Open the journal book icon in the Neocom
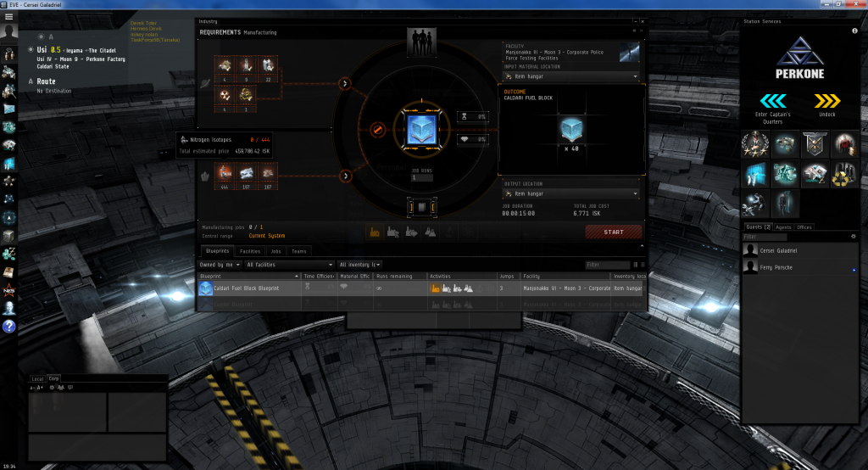 point(8,272)
